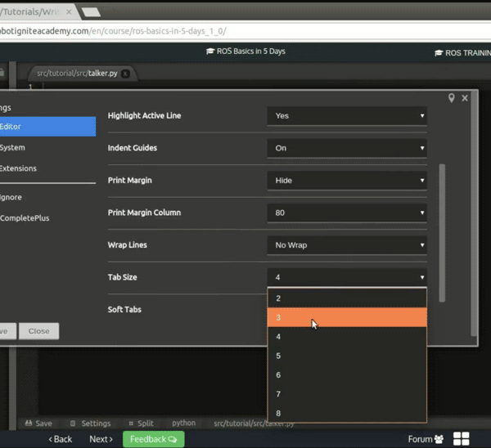Viewport: 491px width, 448px height.
Task: Click the python language mode label
Action: coord(184,423)
